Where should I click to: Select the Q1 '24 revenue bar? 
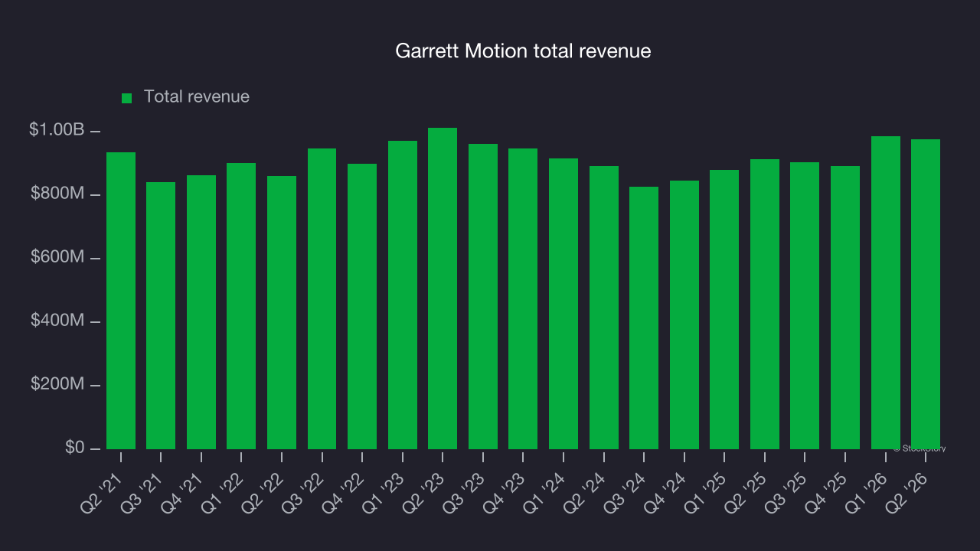point(563,304)
